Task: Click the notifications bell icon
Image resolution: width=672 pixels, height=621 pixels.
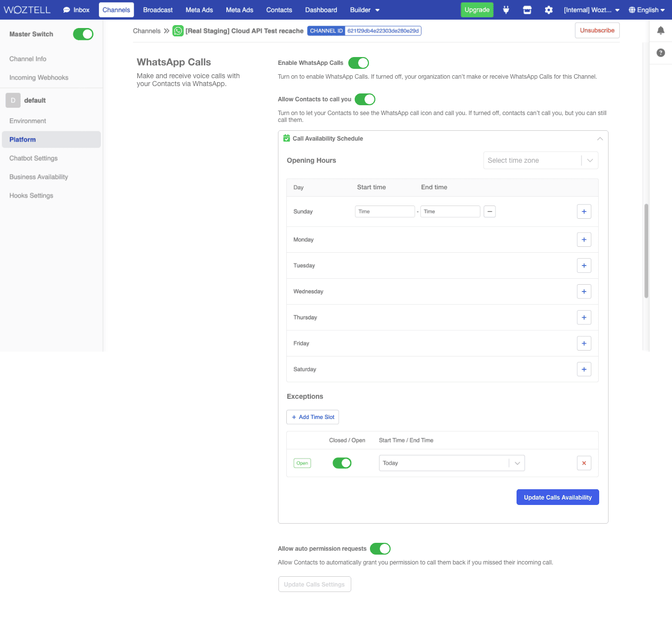Action: point(661,30)
